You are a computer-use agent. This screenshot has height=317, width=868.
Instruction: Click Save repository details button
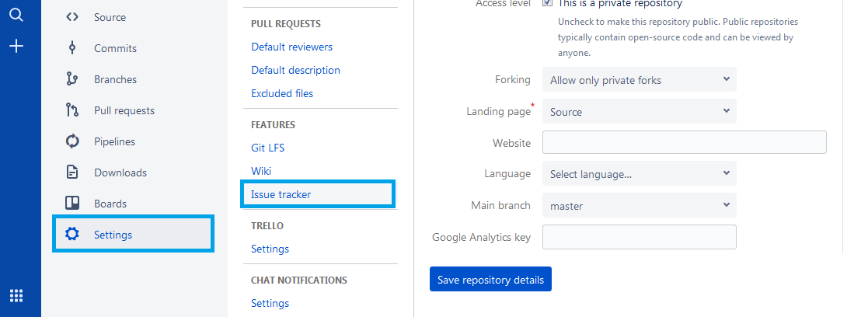[x=490, y=280]
